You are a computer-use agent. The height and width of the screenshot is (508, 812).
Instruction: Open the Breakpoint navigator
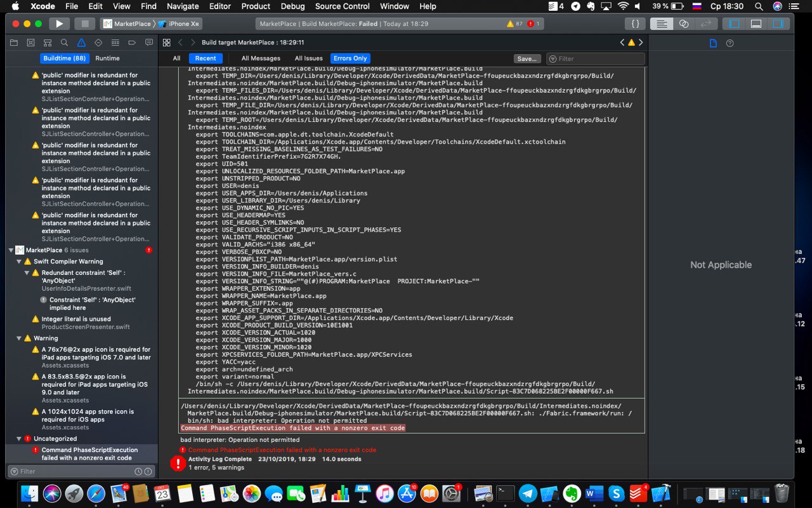tap(132, 43)
